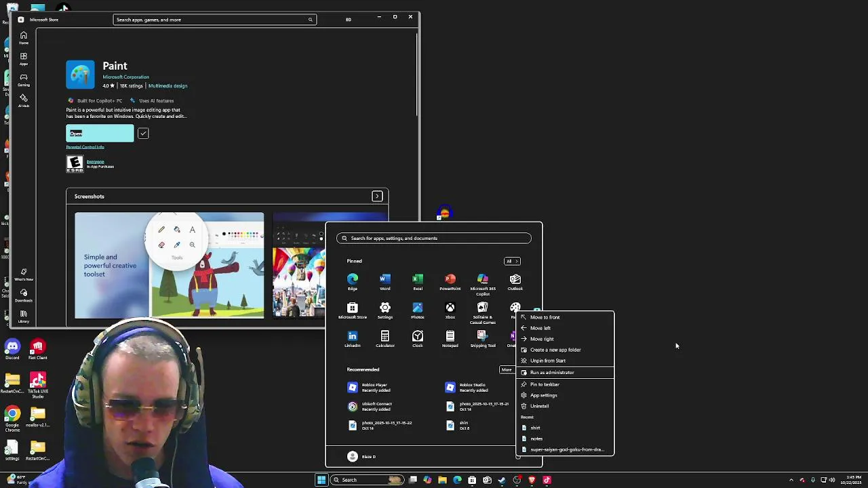Open Apps section in Store sidebar
868x488 pixels.
click(24, 59)
